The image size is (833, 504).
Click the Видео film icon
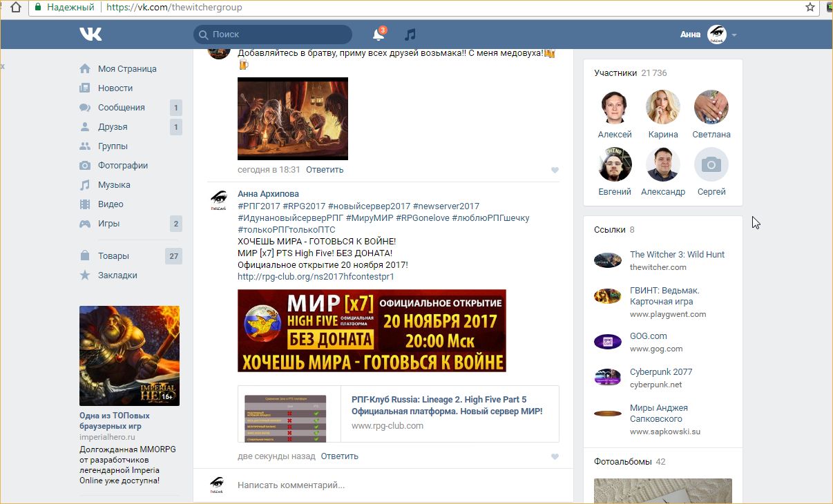(x=85, y=204)
